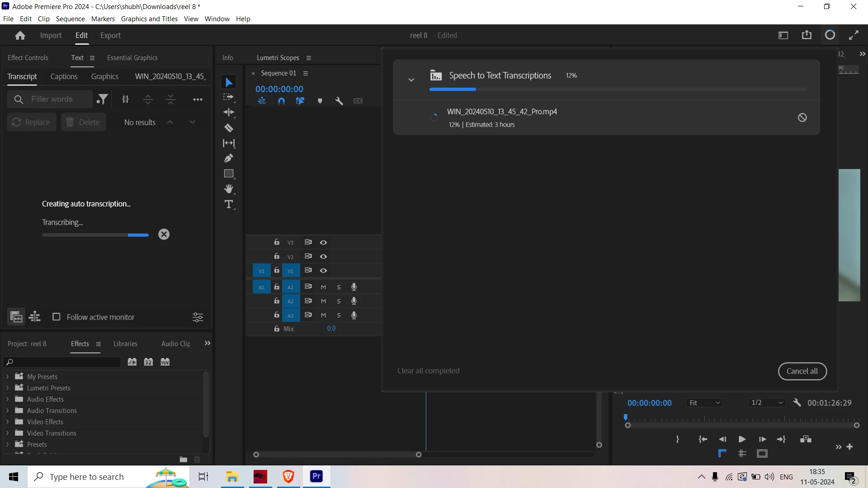The width and height of the screenshot is (868, 488).
Task: Select the Hand tool
Action: (x=229, y=189)
